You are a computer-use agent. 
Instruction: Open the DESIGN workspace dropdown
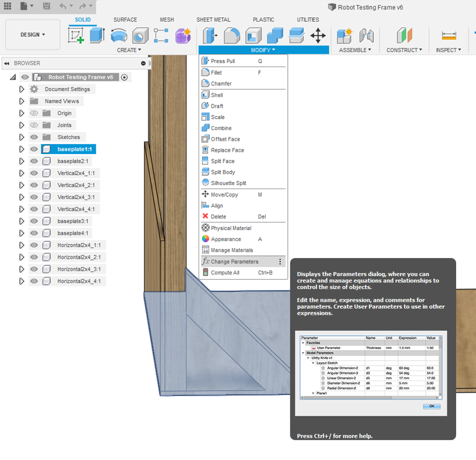(33, 34)
